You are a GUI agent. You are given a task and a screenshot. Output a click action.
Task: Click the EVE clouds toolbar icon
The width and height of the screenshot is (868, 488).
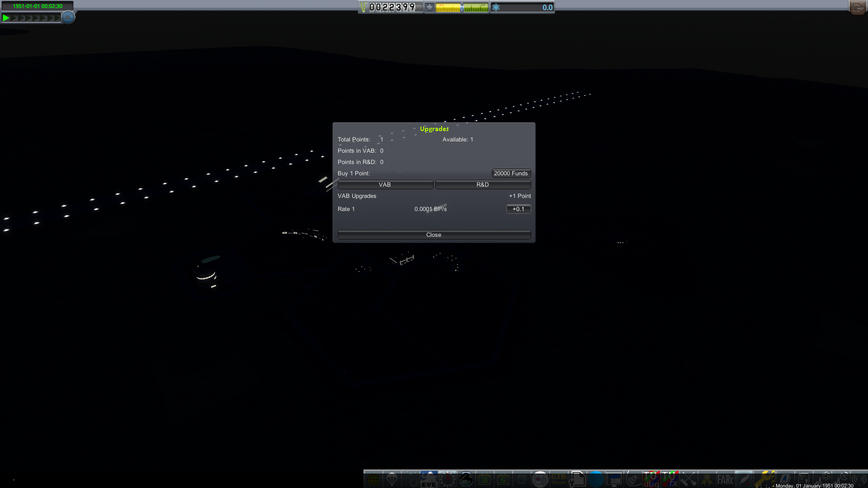(429, 479)
